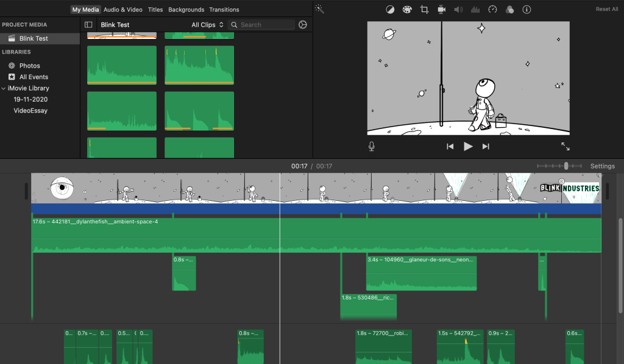
Task: Open noise reduction and equalizer tool
Action: tap(476, 10)
